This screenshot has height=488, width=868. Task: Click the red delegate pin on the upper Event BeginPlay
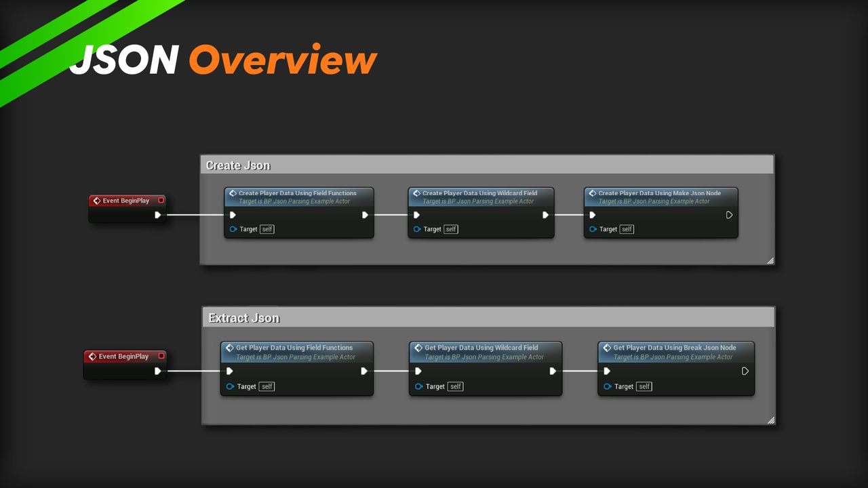[161, 201]
